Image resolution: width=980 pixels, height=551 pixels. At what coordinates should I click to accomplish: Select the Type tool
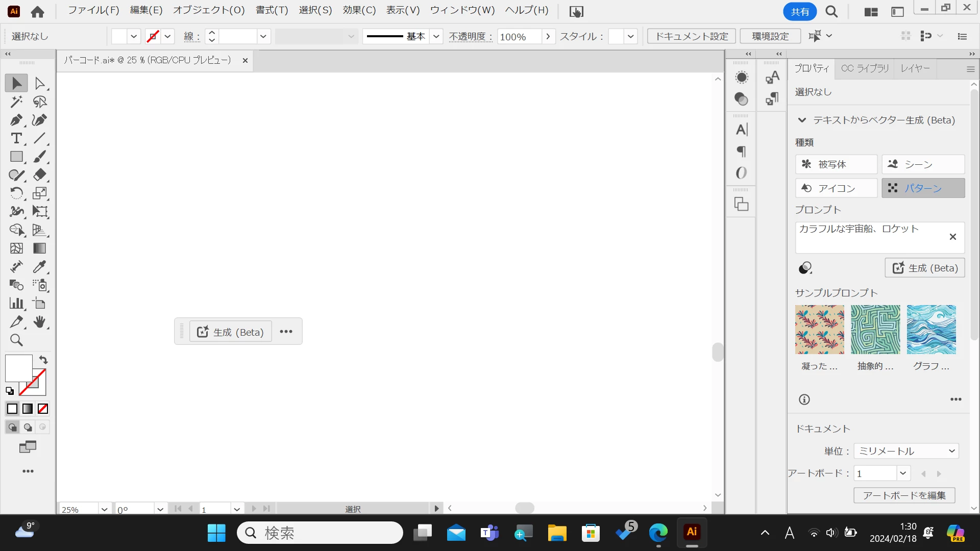point(16,138)
